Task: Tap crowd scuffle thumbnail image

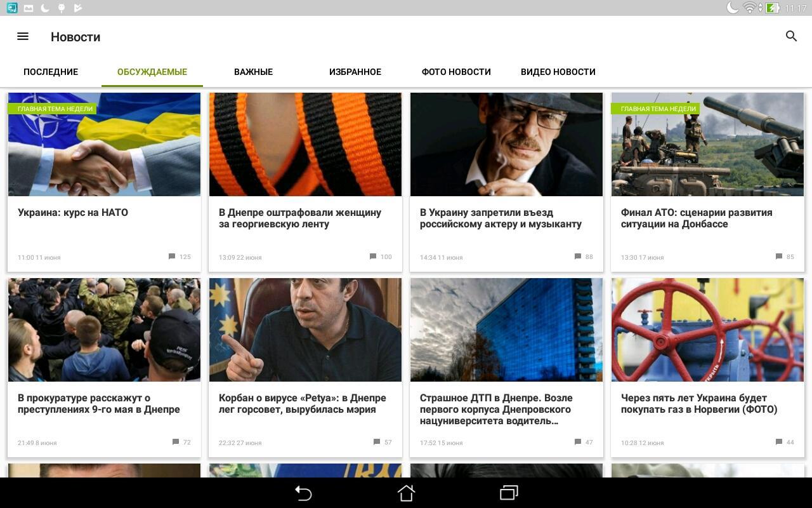Action: tap(104, 330)
